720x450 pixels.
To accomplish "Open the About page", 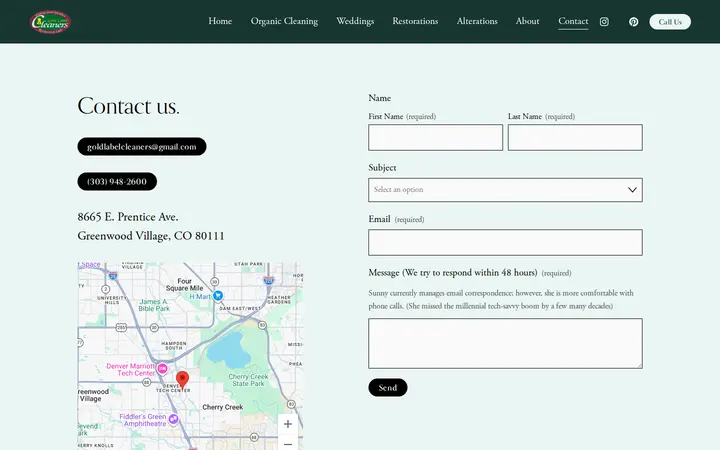I will [527, 21].
